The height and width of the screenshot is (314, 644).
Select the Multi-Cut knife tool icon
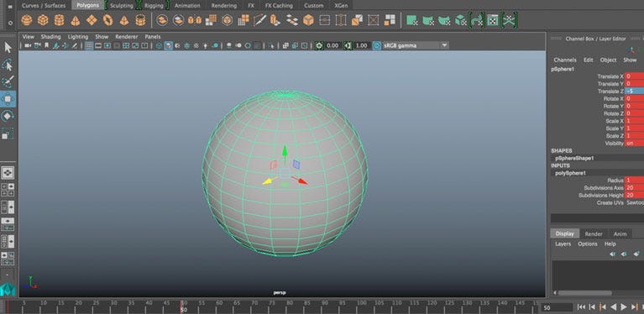click(259, 20)
